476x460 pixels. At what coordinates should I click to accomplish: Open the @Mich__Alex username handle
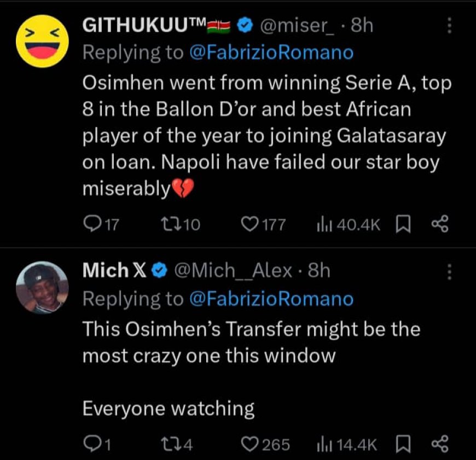(233, 271)
